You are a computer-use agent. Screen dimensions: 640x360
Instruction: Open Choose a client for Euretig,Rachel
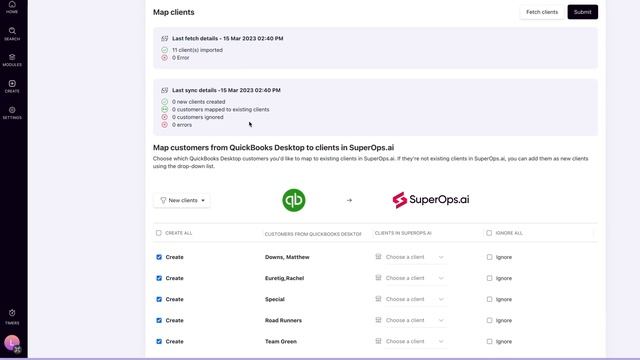click(x=410, y=278)
